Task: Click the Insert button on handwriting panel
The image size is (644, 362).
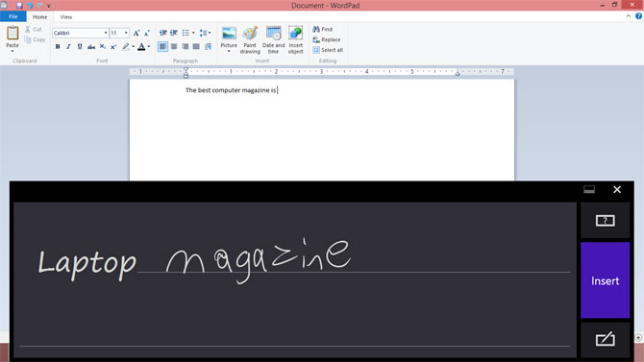Action: pyautogui.click(x=605, y=280)
